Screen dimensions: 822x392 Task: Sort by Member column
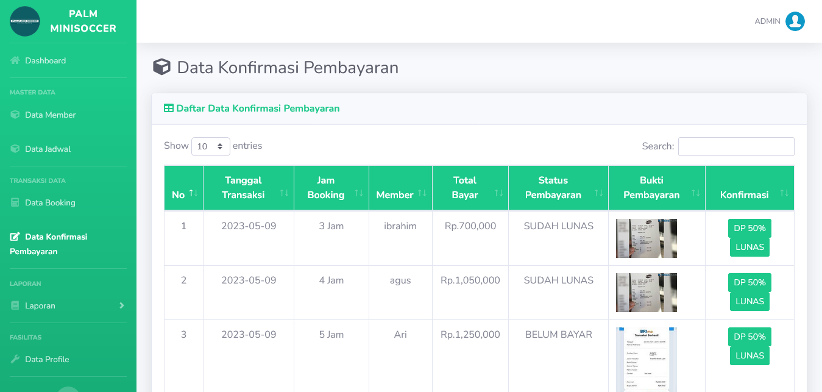pos(401,188)
